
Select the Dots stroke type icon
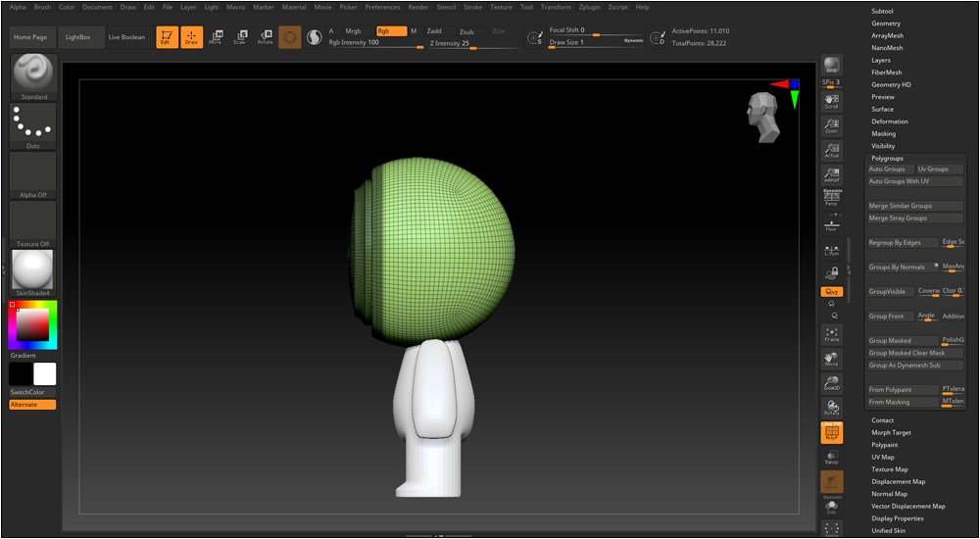33,125
